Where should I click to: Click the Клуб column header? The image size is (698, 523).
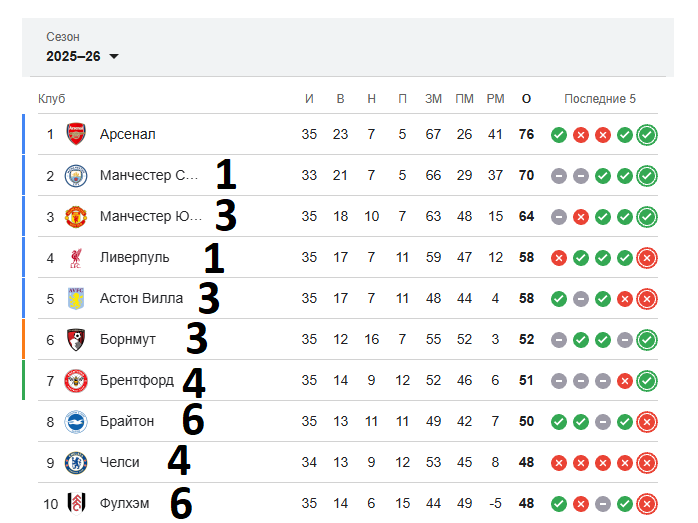point(52,98)
